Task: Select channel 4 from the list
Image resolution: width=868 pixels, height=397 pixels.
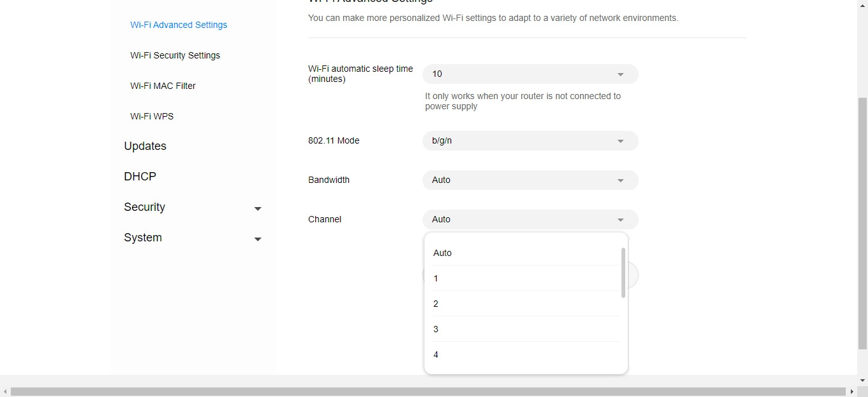Action: tap(436, 354)
